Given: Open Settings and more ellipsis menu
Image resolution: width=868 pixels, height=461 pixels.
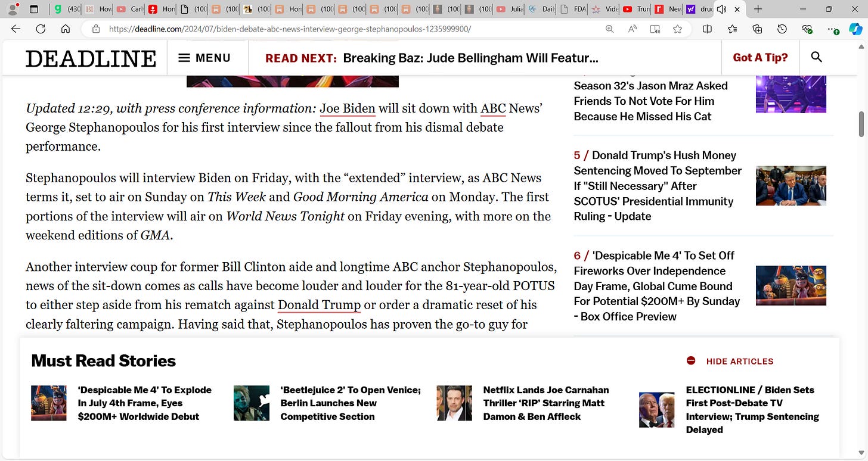Looking at the screenshot, I should [832, 29].
